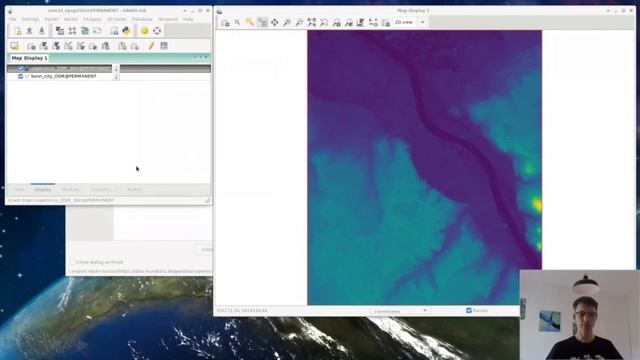
Task: Show attribute table icon in Layer Manager
Action: tap(164, 46)
